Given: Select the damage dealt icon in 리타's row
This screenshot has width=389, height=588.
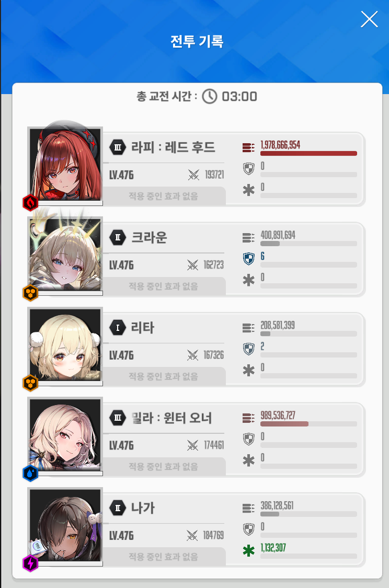Looking at the screenshot, I should click(x=248, y=328).
